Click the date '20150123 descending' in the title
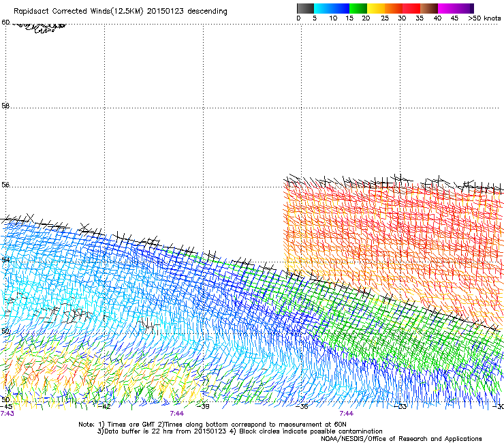This screenshot has height=443, width=504. [187, 12]
